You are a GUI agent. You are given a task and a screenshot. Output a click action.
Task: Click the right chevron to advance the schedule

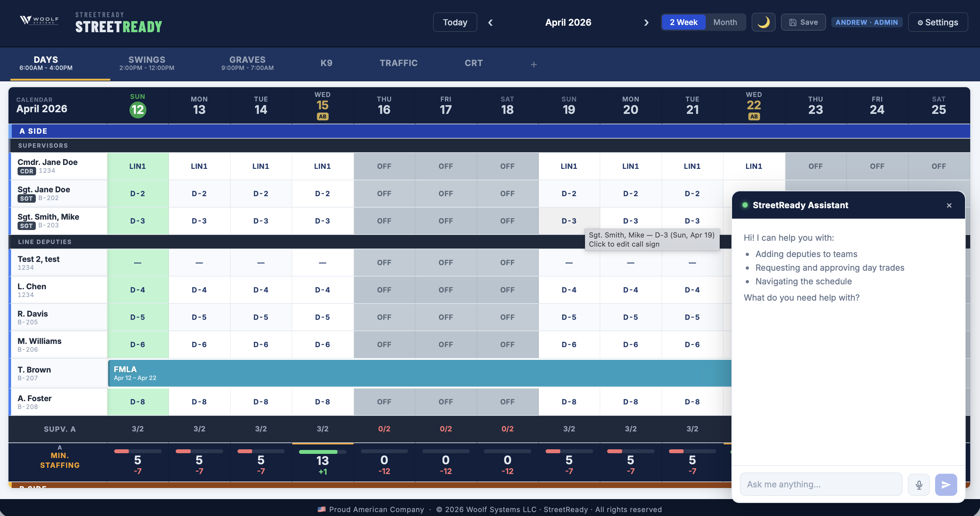click(x=646, y=22)
